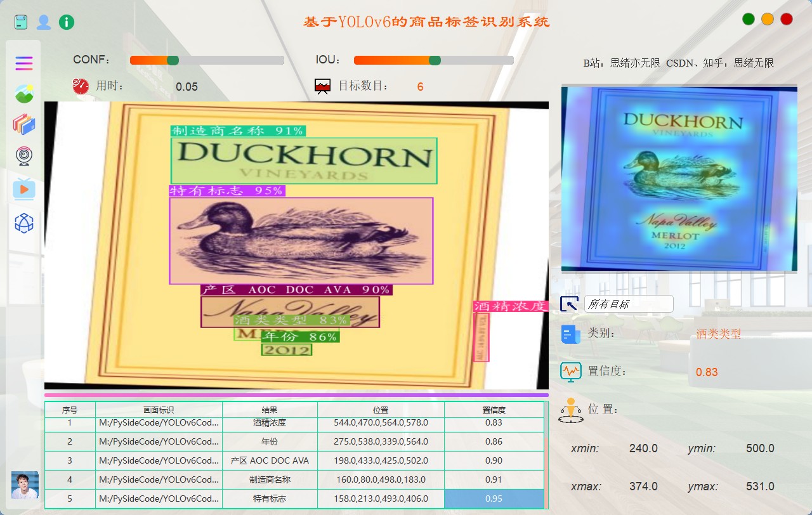Click the orange window button
Screen dimensions: 812x515
768,19
